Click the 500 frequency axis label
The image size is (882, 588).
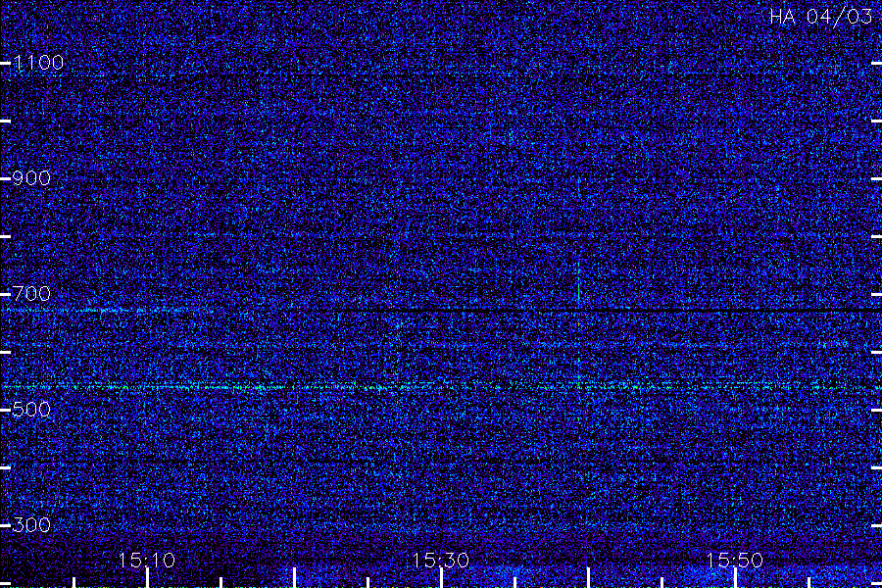(x=31, y=410)
